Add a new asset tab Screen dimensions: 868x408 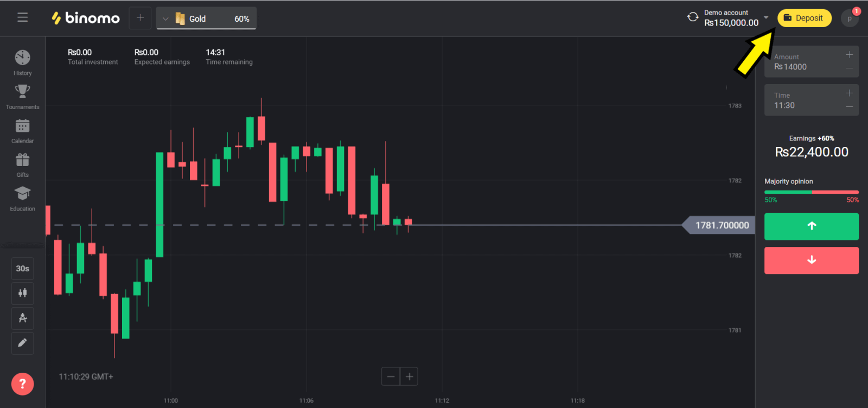click(x=140, y=18)
